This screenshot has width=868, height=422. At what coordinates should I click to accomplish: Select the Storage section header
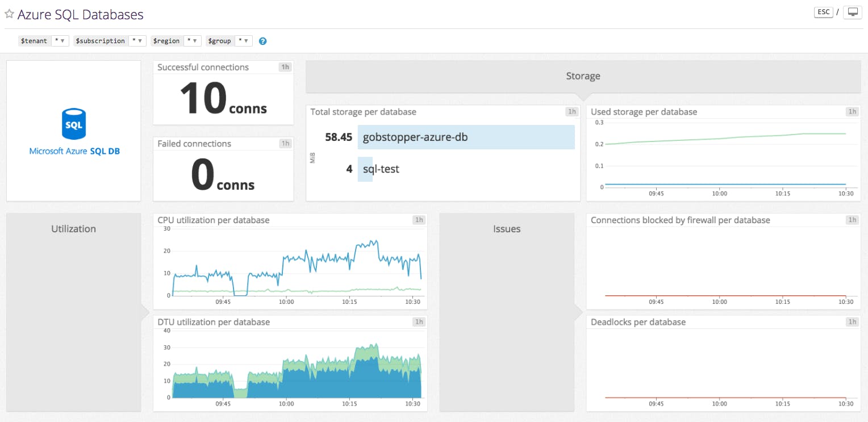click(x=583, y=76)
